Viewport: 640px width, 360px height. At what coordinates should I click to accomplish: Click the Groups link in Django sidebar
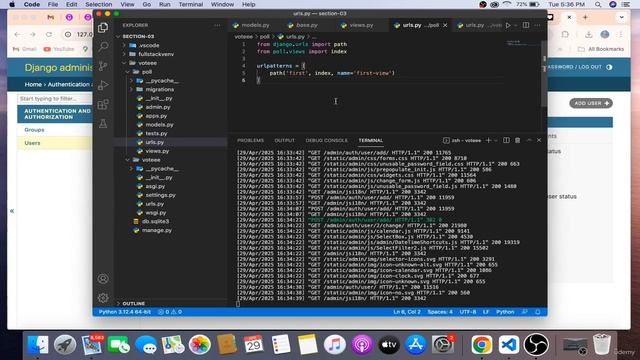[x=34, y=130]
